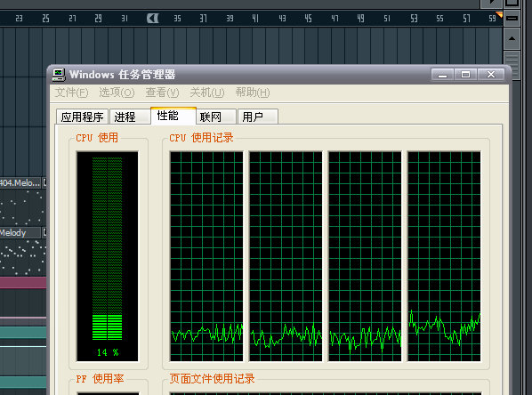Maximize the Windows Task Manager window

465,75
